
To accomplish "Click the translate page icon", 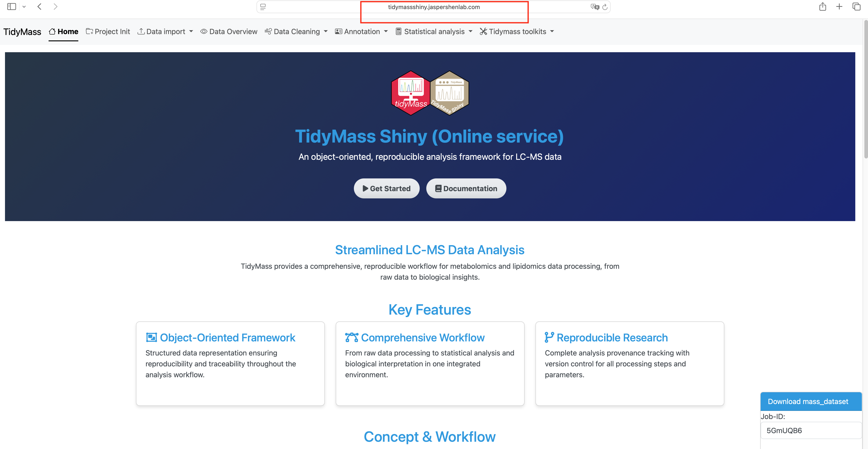I will pos(595,7).
